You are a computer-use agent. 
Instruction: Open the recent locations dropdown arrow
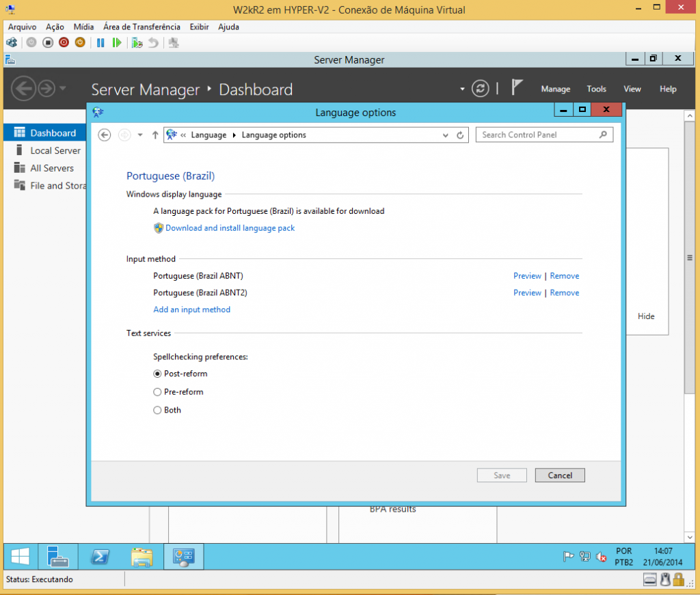140,135
